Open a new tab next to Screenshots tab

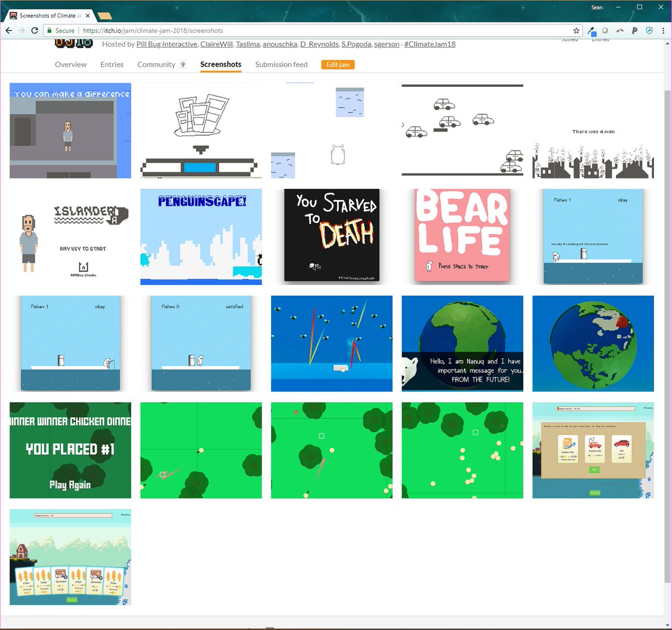(105, 16)
